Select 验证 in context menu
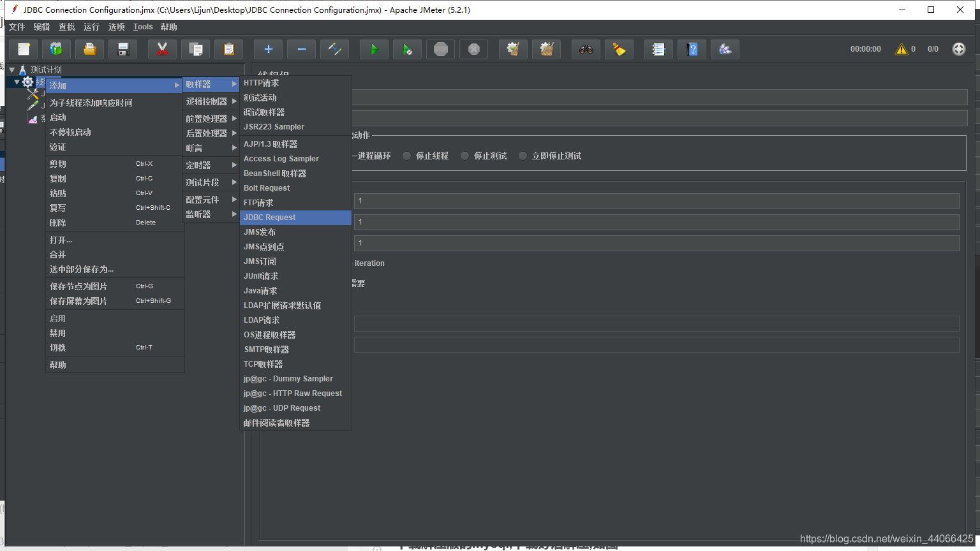 click(115, 147)
